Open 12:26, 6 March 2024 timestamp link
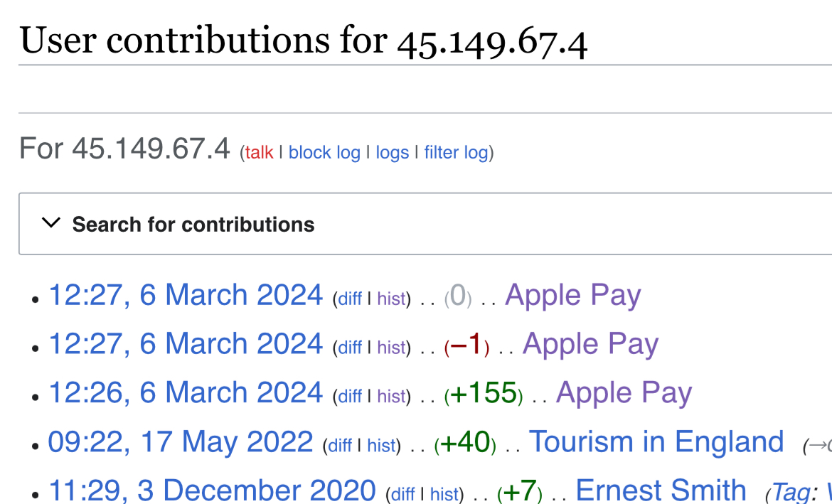832x504 pixels. click(x=185, y=392)
